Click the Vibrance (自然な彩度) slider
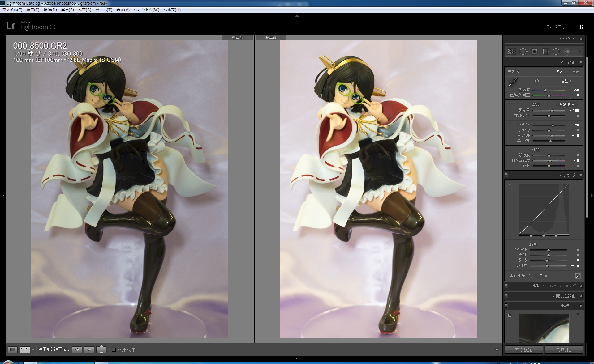594x364 pixels. [x=549, y=161]
